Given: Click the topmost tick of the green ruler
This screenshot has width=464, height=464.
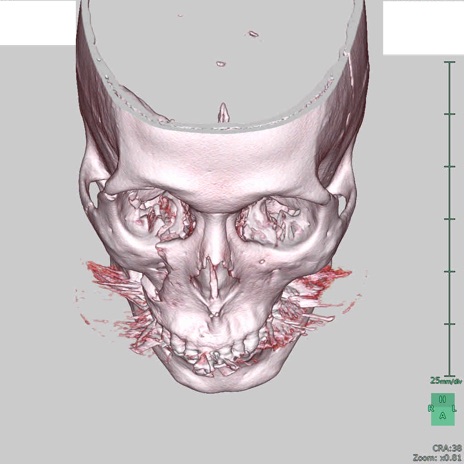Looking at the screenshot, I should tap(449, 62).
